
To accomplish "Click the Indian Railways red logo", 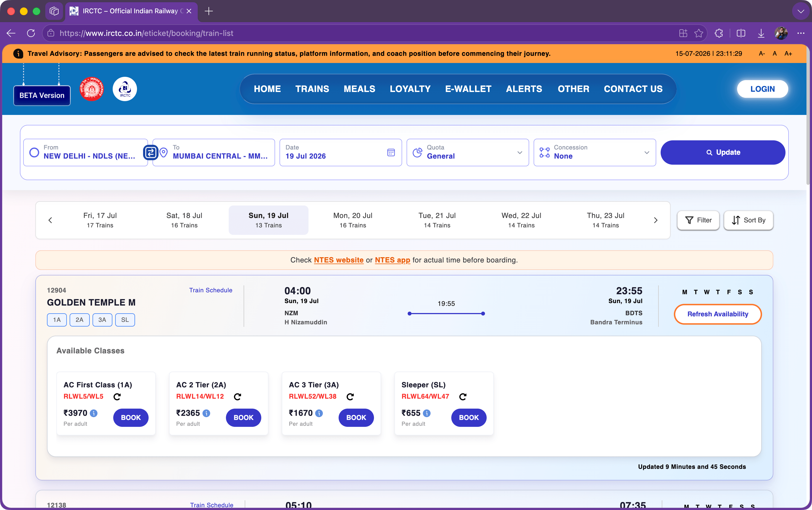I will [91, 89].
